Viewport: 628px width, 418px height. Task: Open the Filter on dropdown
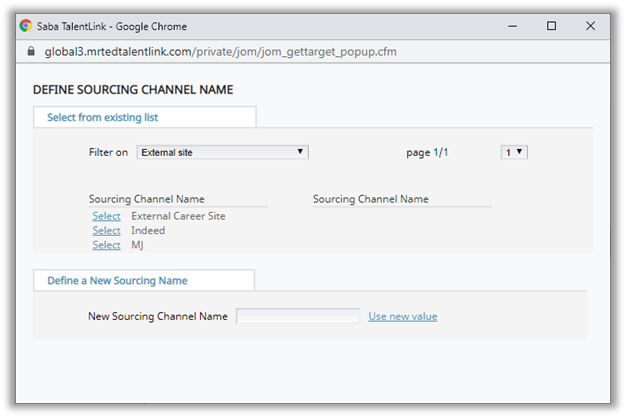[x=222, y=152]
